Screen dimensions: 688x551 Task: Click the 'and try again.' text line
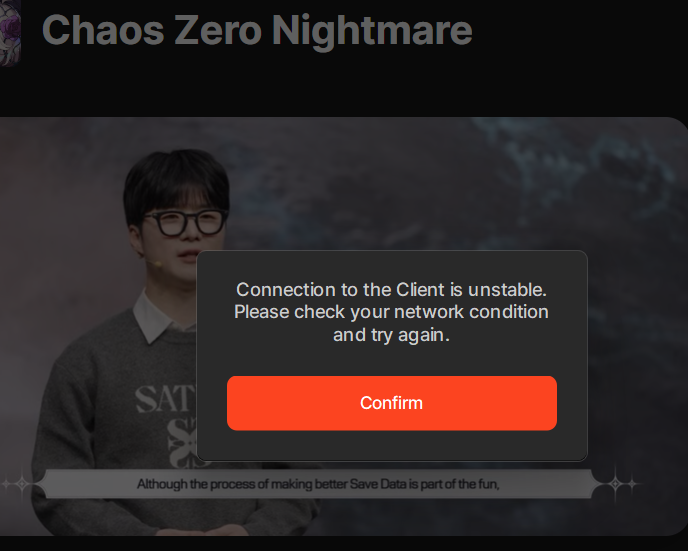tap(391, 335)
